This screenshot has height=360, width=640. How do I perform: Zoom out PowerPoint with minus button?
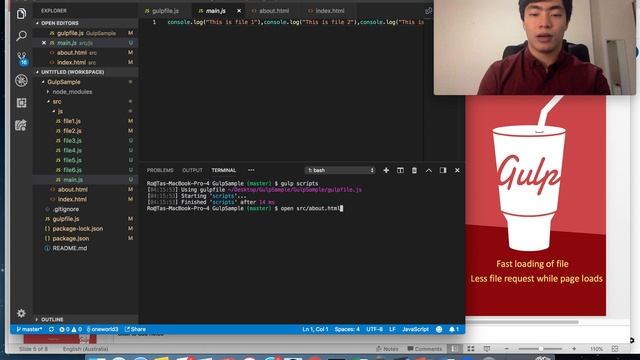(507, 349)
